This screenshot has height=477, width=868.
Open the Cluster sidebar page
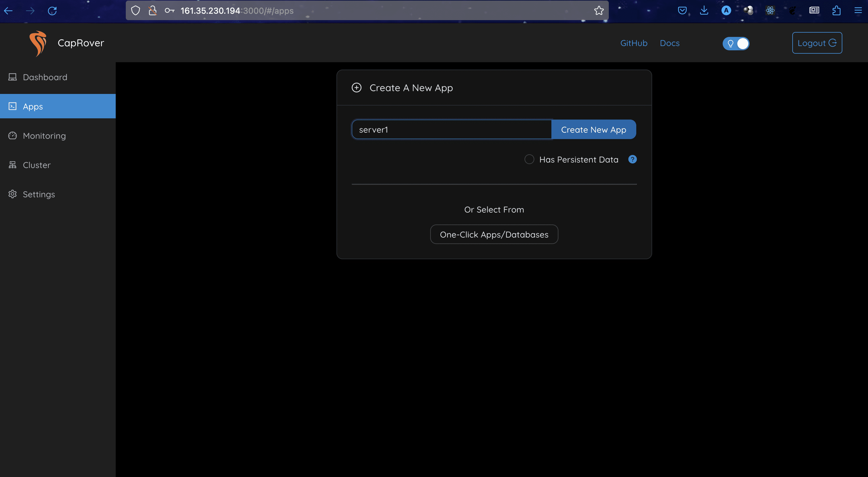click(x=36, y=165)
